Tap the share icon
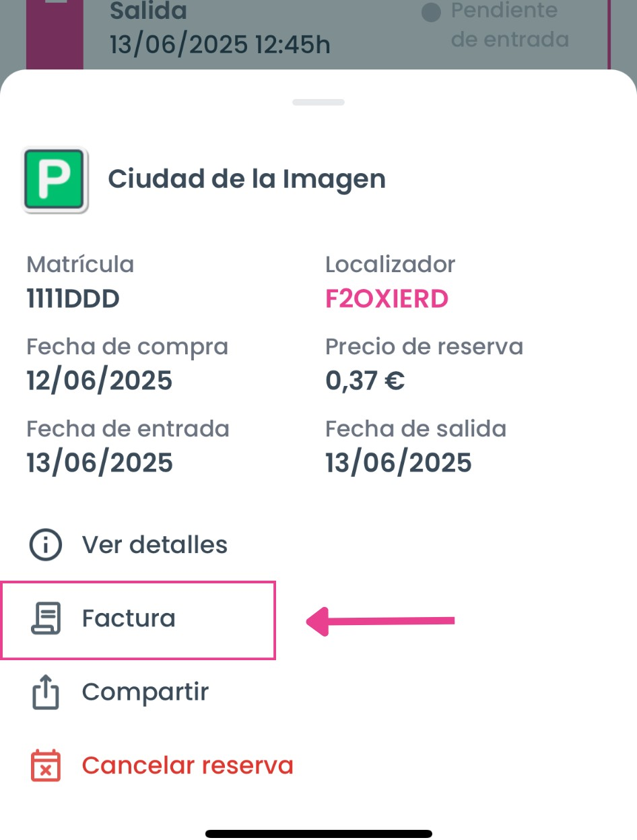637x840 pixels. pyautogui.click(x=46, y=692)
